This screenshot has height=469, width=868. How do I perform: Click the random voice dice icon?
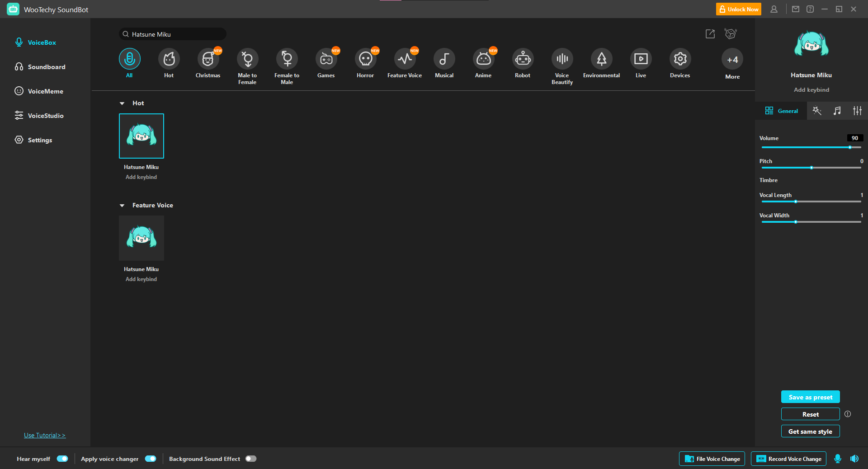[x=731, y=34]
